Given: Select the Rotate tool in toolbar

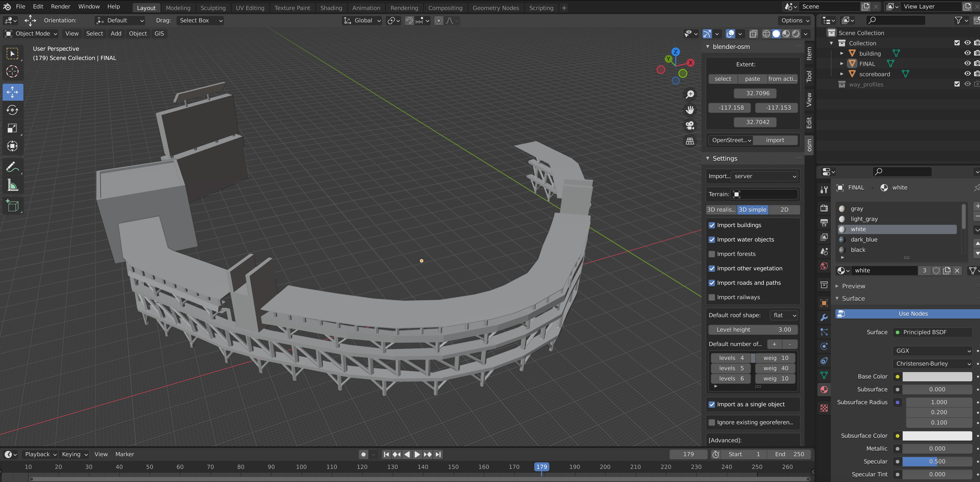Looking at the screenshot, I should click(13, 110).
